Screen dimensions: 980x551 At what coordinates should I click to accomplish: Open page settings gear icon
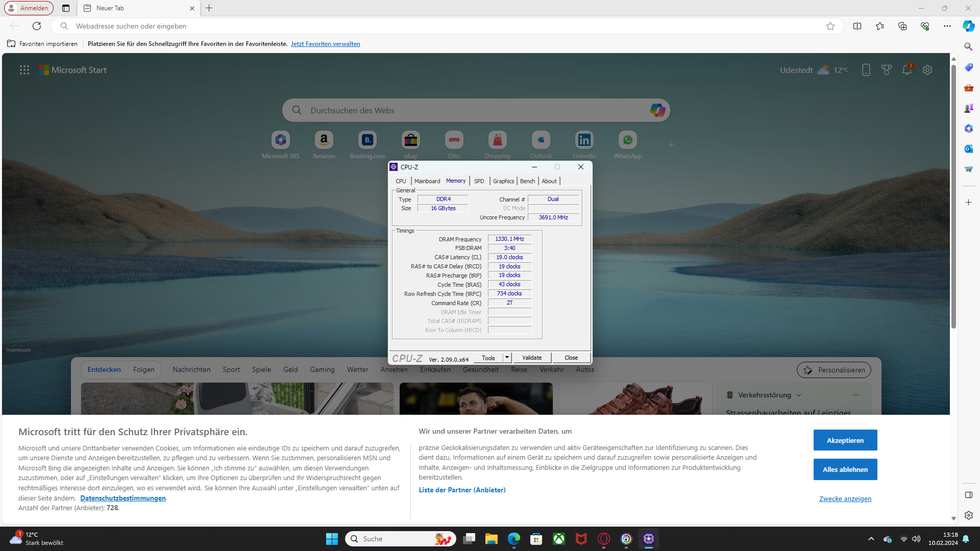pos(927,70)
